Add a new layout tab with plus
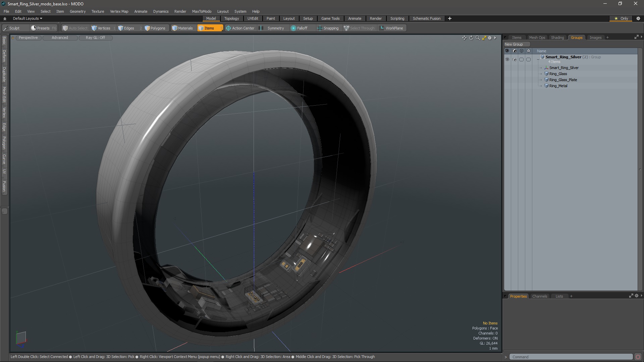The height and width of the screenshot is (362, 644). (449, 18)
